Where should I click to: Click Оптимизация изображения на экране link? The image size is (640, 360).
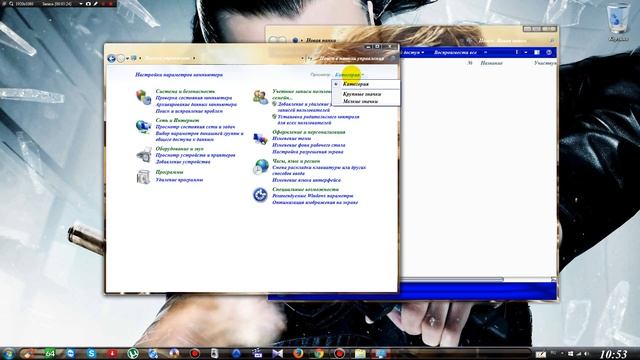[315, 202]
